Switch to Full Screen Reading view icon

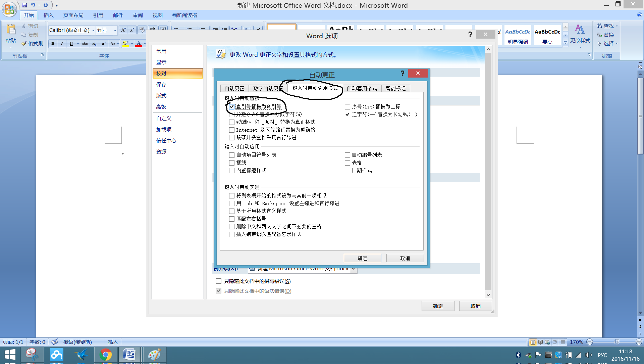click(540, 342)
